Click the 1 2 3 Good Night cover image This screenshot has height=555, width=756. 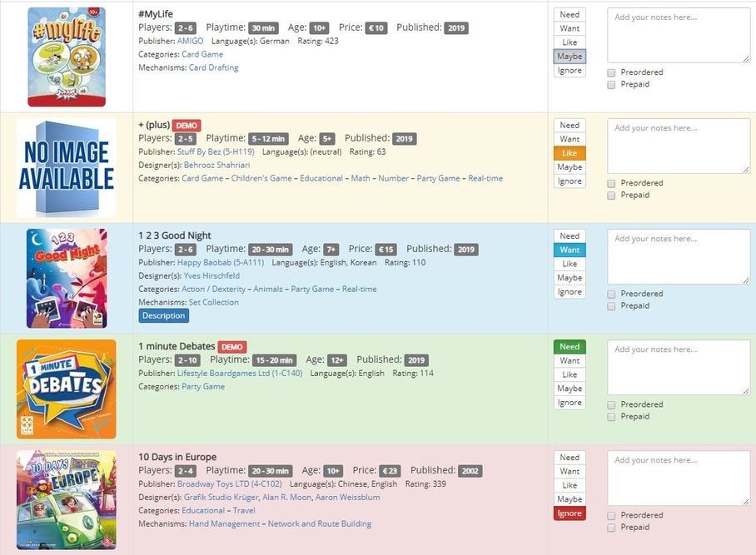[67, 278]
